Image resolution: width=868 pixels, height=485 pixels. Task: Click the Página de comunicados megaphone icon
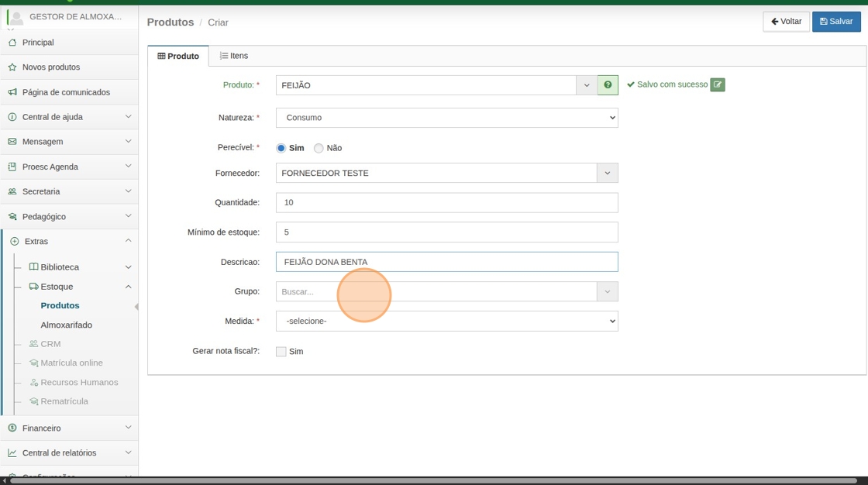12,92
